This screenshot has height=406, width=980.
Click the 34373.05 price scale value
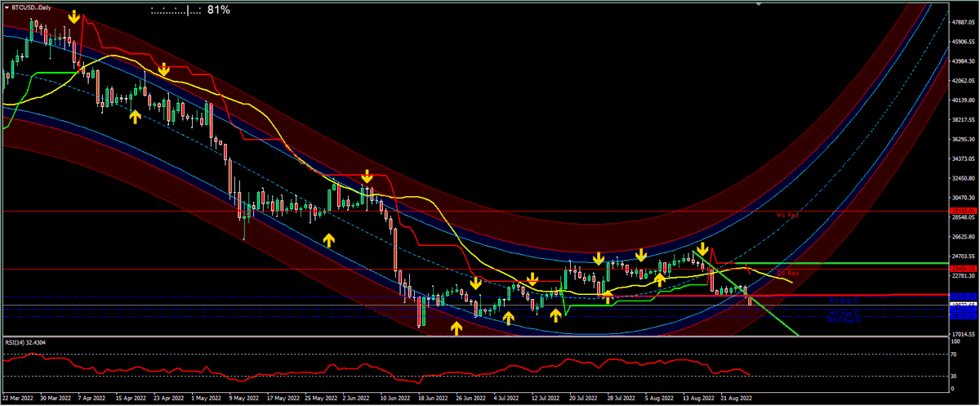[964, 159]
